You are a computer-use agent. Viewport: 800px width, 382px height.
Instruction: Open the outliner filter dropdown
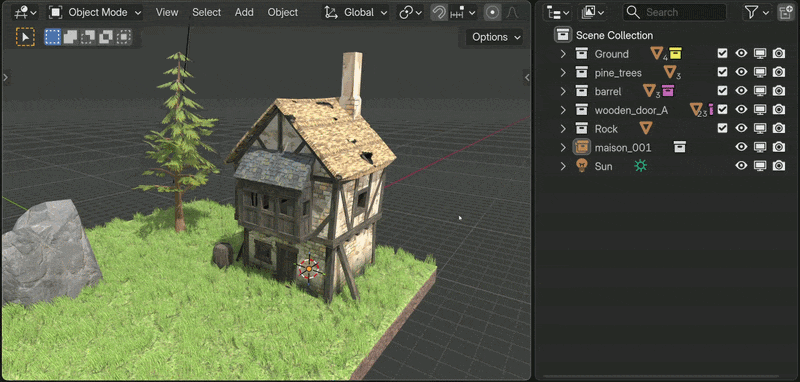tap(757, 12)
